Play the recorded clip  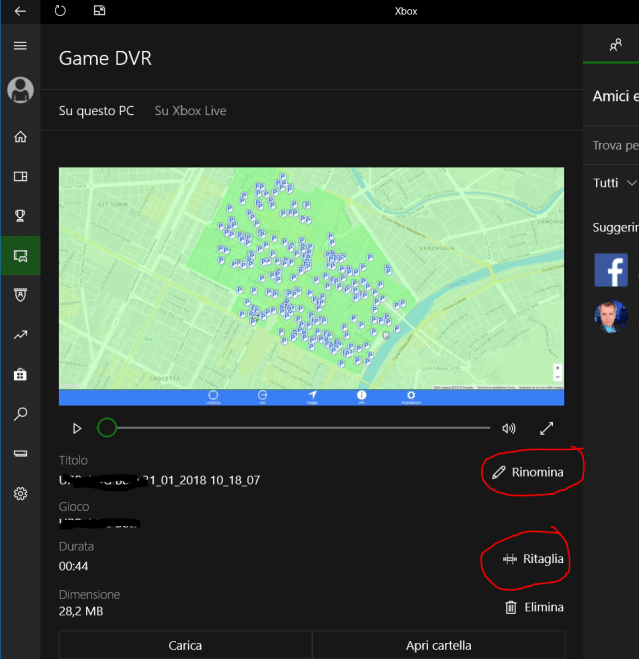click(x=77, y=428)
